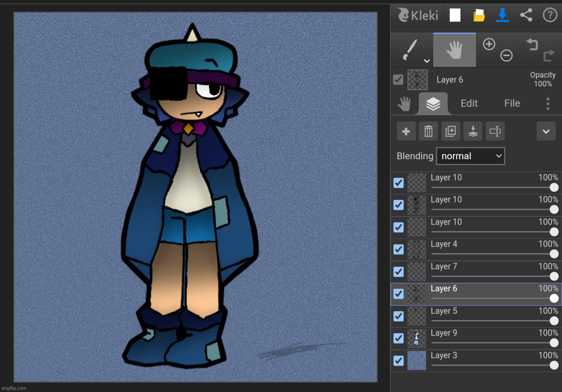This screenshot has width=562, height=392.
Task: Hide Layer 4 via its checkbox
Action: point(399,249)
